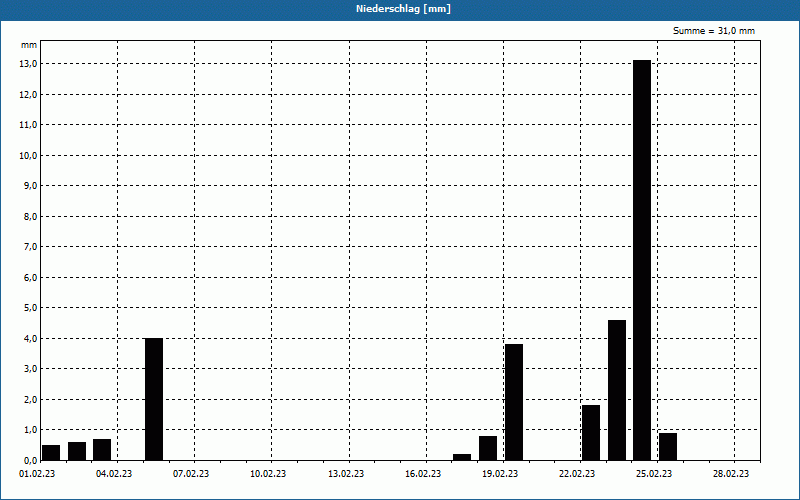The image size is (800, 500).
Task: Click the 4,0 mm bar after 04.02.23
Action: pos(154,399)
